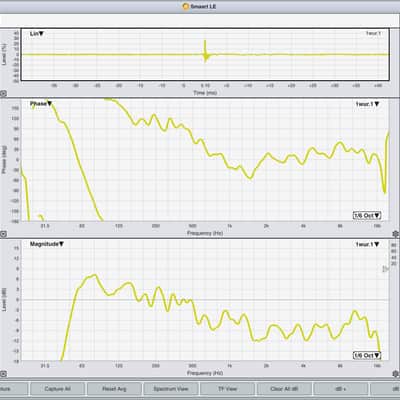The image size is (400, 400).
Task: Click the Reset Avg button
Action: pos(114,389)
